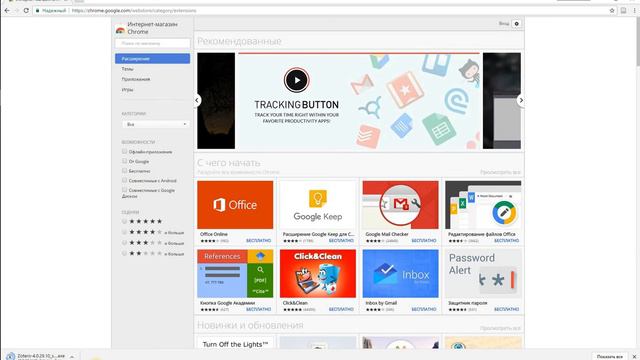Open the Office Online tile

(x=235, y=205)
